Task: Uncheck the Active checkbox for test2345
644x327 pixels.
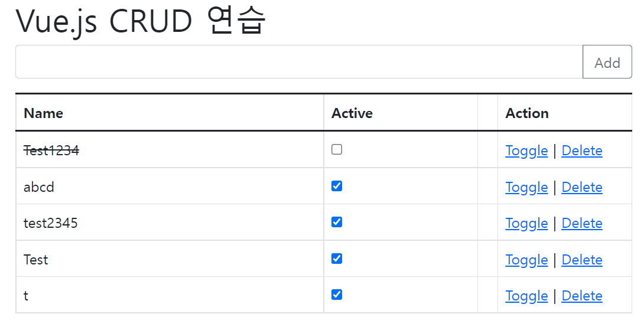Action: (337, 223)
